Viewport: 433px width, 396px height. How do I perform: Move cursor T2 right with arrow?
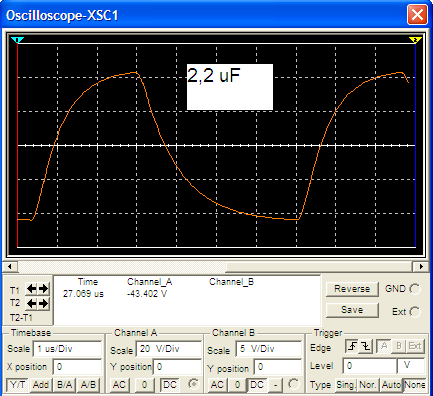pyautogui.click(x=43, y=303)
